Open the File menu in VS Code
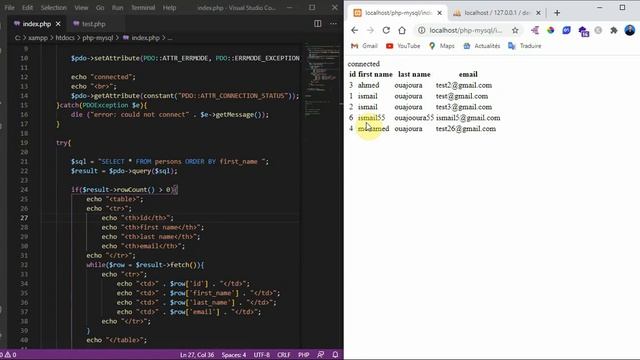Image resolution: width=640 pixels, height=360 pixels. [x=9, y=7]
